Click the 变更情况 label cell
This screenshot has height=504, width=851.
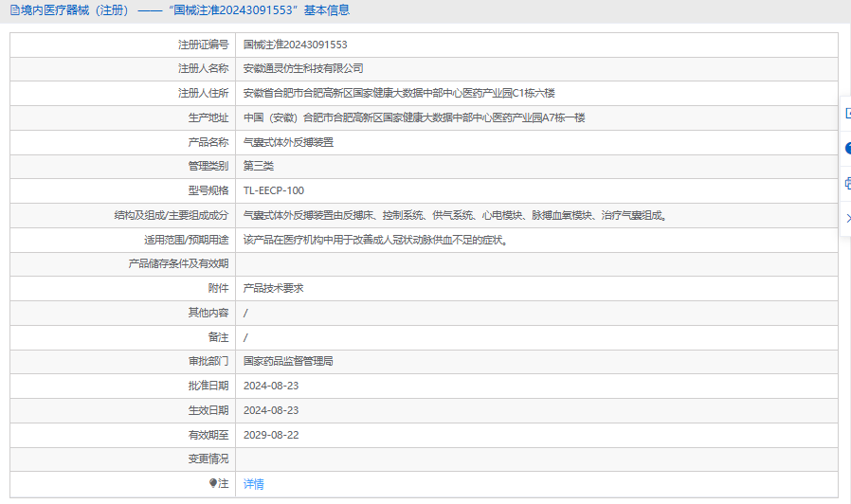coord(122,459)
